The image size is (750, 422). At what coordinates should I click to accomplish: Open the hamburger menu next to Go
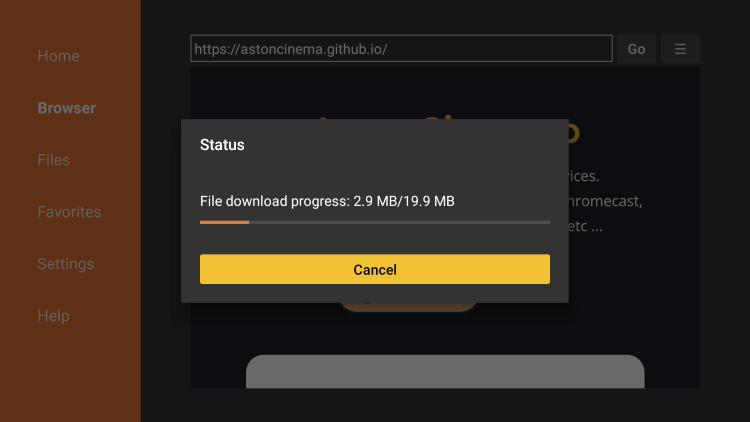[680, 49]
